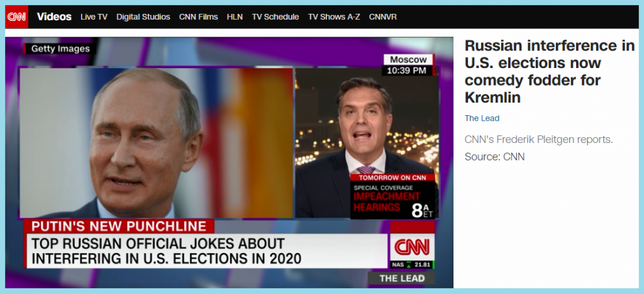The height and width of the screenshot is (294, 644).
Task: View the TV Schedule
Action: pyautogui.click(x=275, y=17)
